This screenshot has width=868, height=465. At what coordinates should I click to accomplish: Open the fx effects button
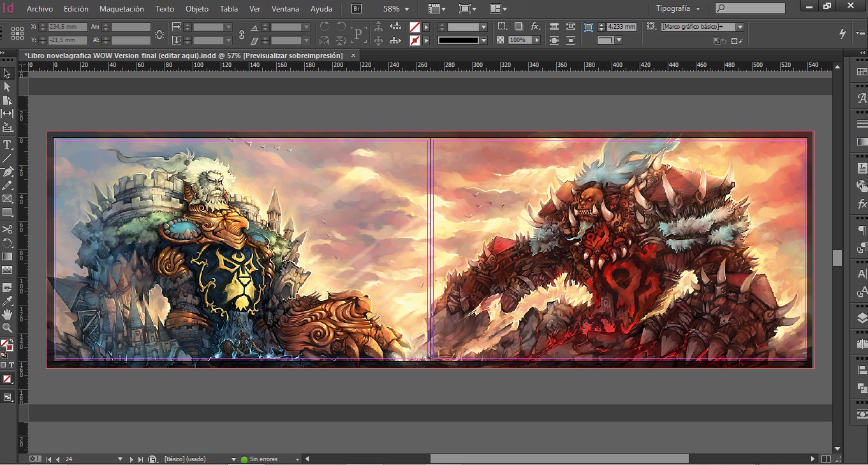coord(535,27)
